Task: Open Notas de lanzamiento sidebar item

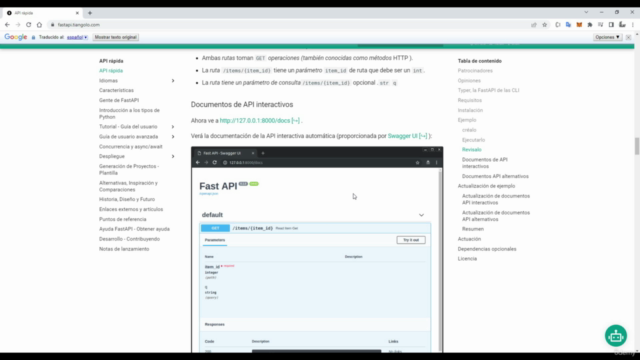Action: tap(124, 249)
